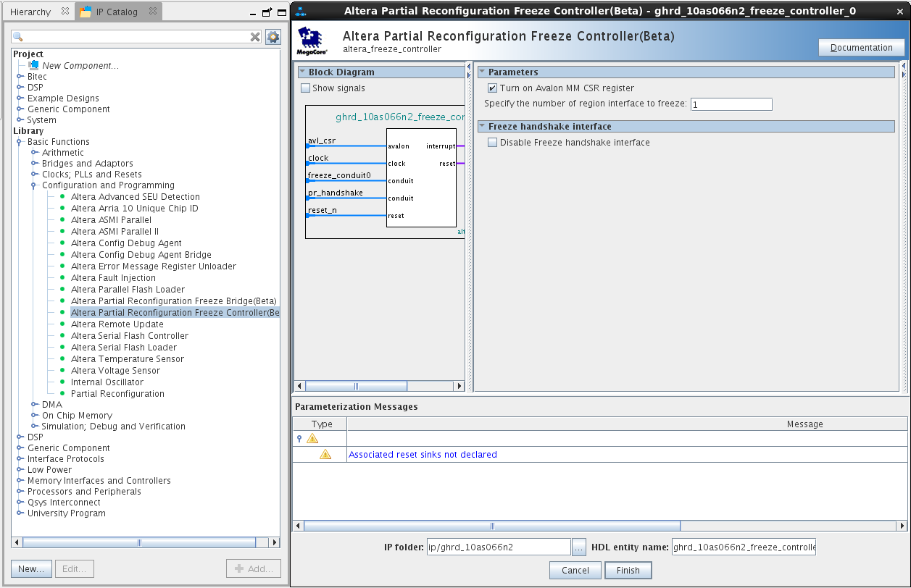
Task: Select Altera Config Debug Agent Bridge
Action: [141, 255]
